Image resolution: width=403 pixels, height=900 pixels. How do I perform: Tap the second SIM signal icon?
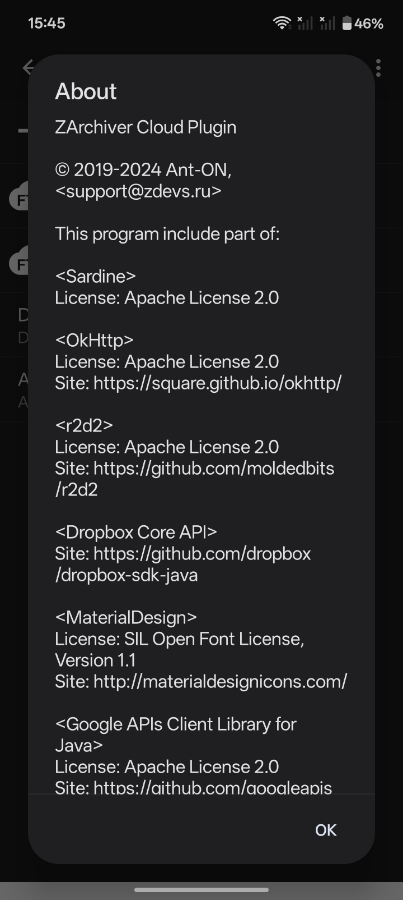tap(327, 23)
